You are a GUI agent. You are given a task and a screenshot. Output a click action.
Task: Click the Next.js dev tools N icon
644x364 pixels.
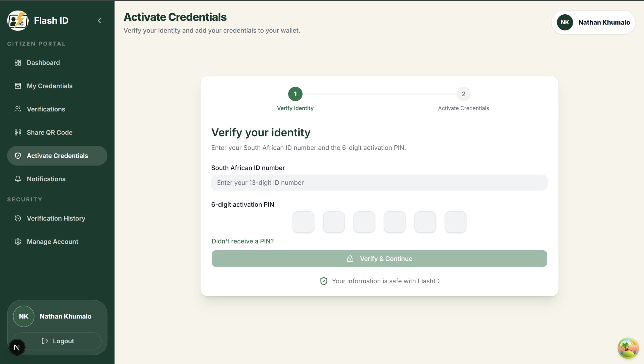click(x=17, y=347)
